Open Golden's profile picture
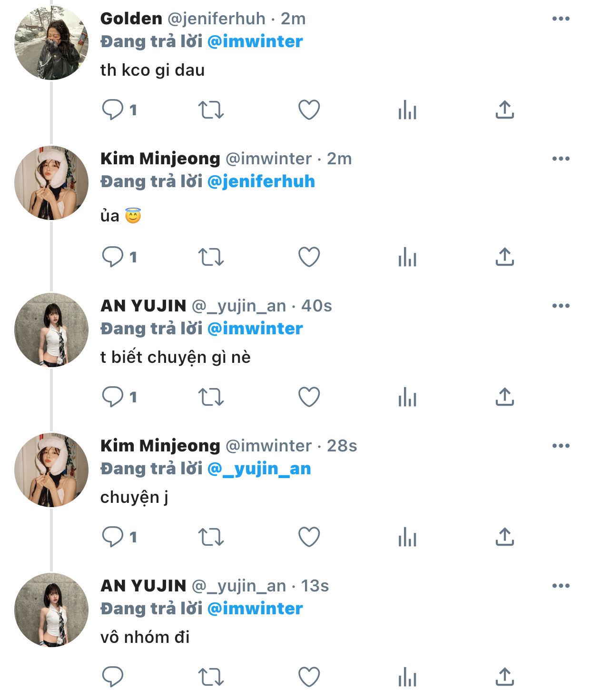The image size is (591, 700). (x=51, y=43)
